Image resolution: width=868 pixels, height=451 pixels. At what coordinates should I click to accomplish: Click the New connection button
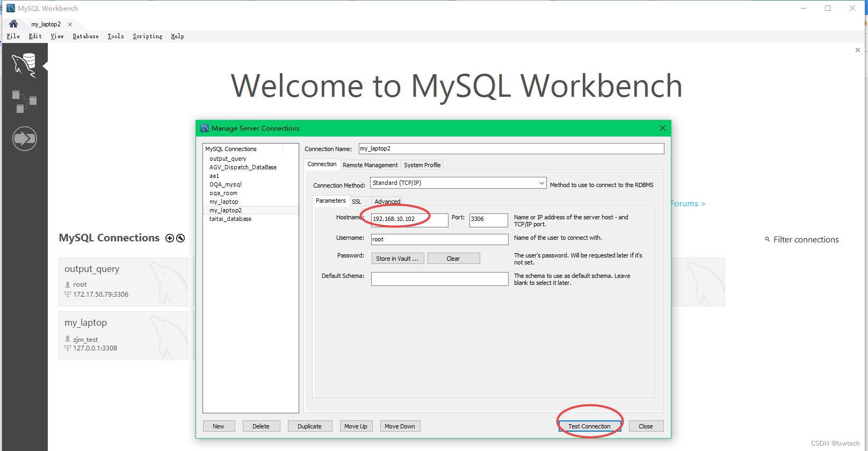click(x=219, y=426)
